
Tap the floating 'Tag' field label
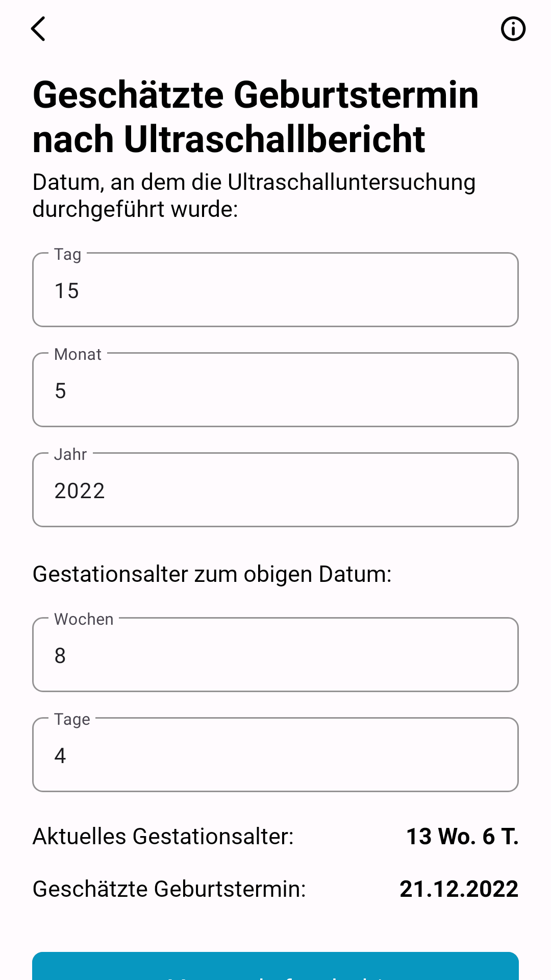point(68,254)
